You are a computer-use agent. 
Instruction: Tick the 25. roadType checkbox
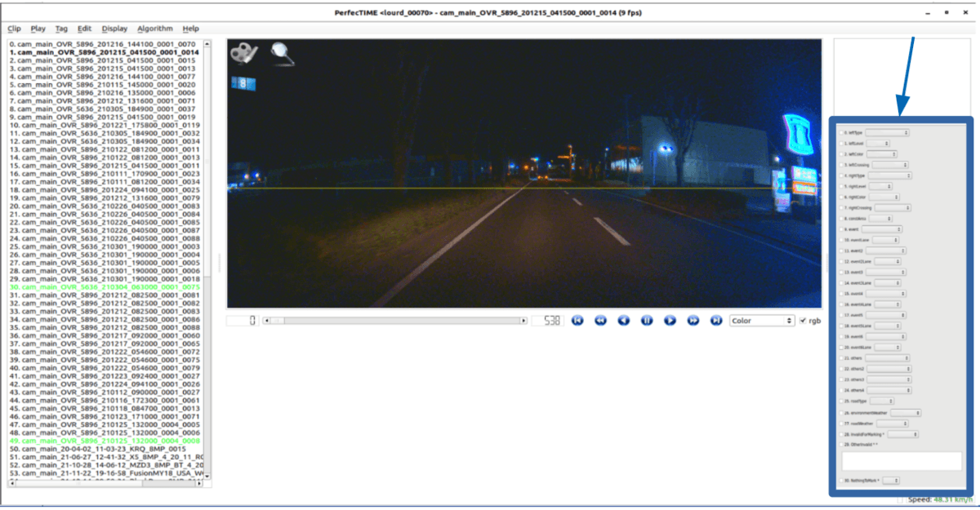click(841, 401)
